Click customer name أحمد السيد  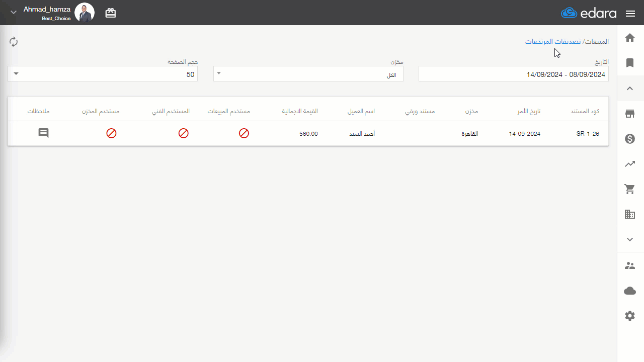pyautogui.click(x=362, y=134)
